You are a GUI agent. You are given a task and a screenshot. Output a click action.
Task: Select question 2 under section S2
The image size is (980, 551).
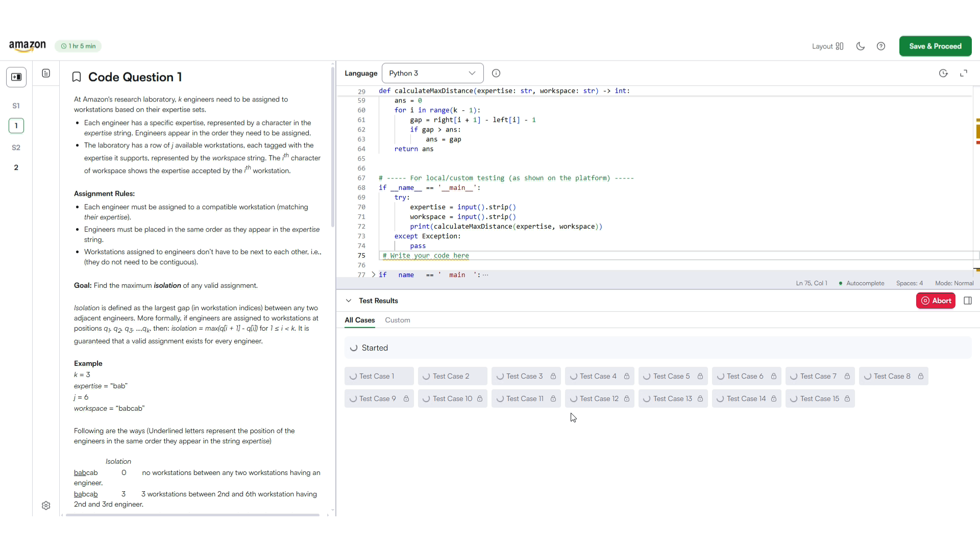tap(16, 167)
